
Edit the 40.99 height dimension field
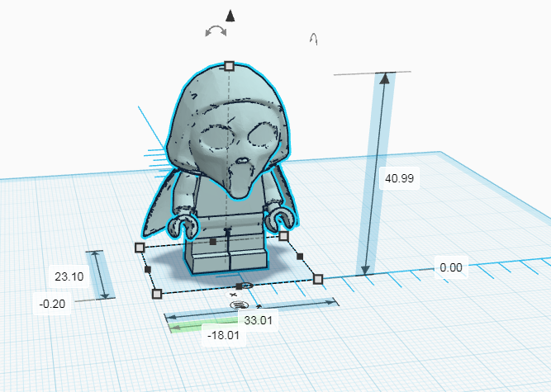click(400, 178)
